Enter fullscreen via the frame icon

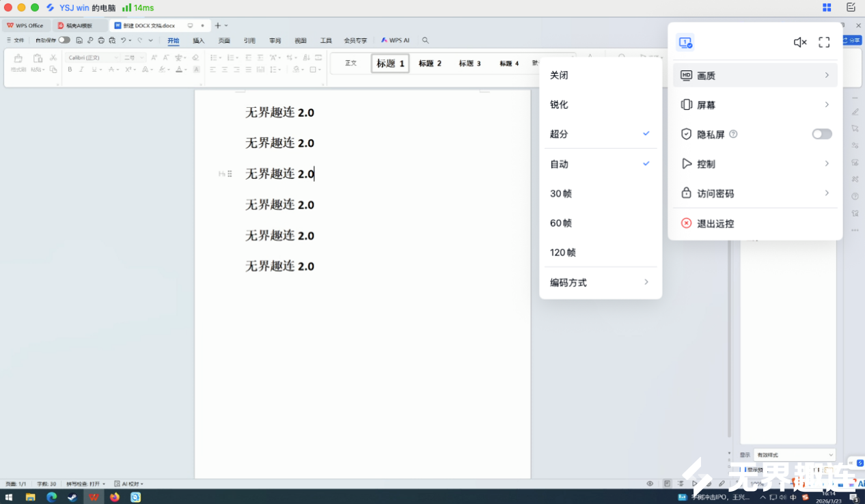click(824, 42)
